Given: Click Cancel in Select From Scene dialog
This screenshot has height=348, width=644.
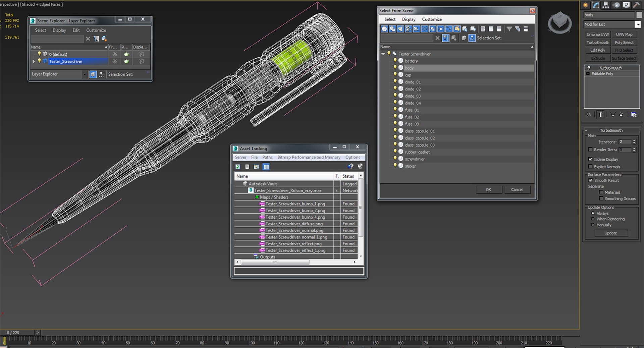Looking at the screenshot, I should click(517, 190).
